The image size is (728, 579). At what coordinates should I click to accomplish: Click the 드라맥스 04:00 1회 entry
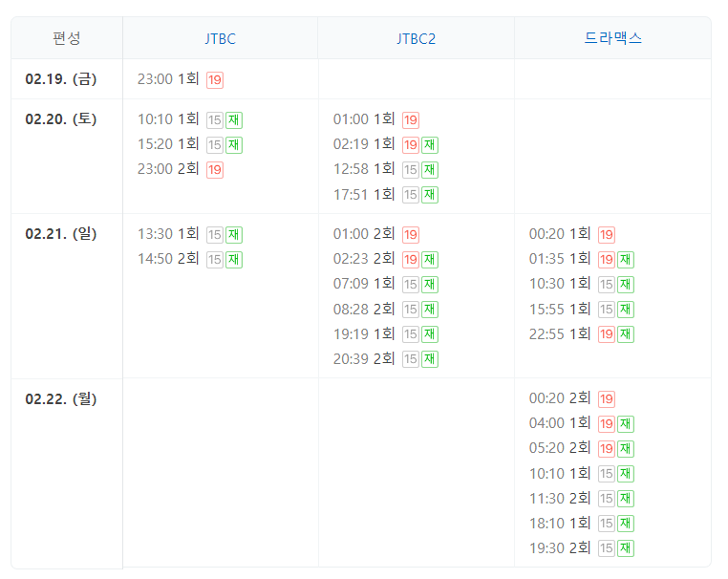click(560, 423)
